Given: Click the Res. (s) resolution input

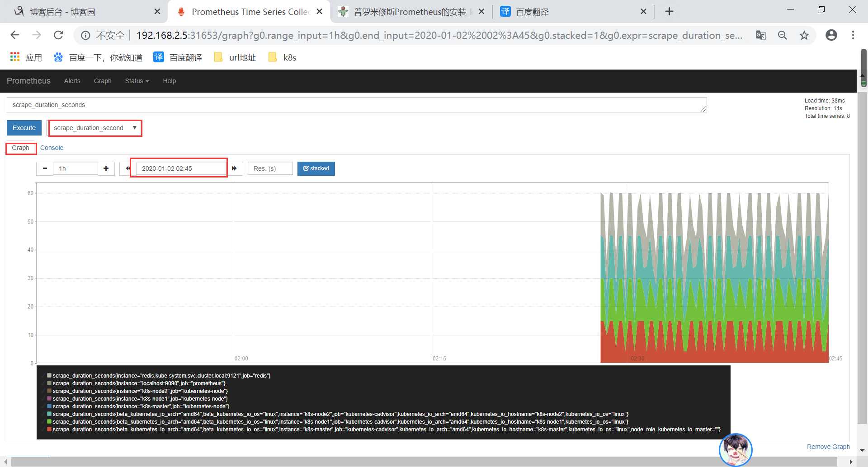Looking at the screenshot, I should [270, 168].
